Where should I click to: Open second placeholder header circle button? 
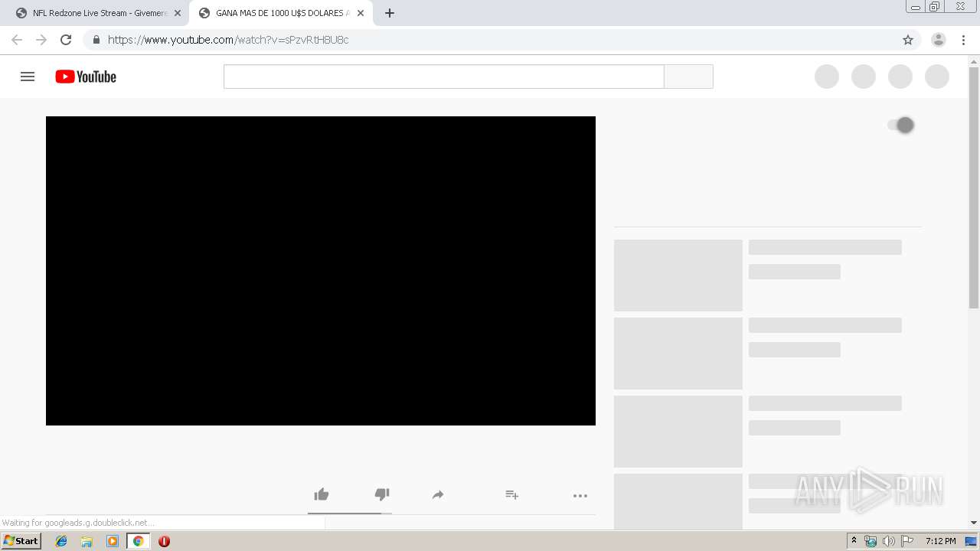tap(864, 77)
